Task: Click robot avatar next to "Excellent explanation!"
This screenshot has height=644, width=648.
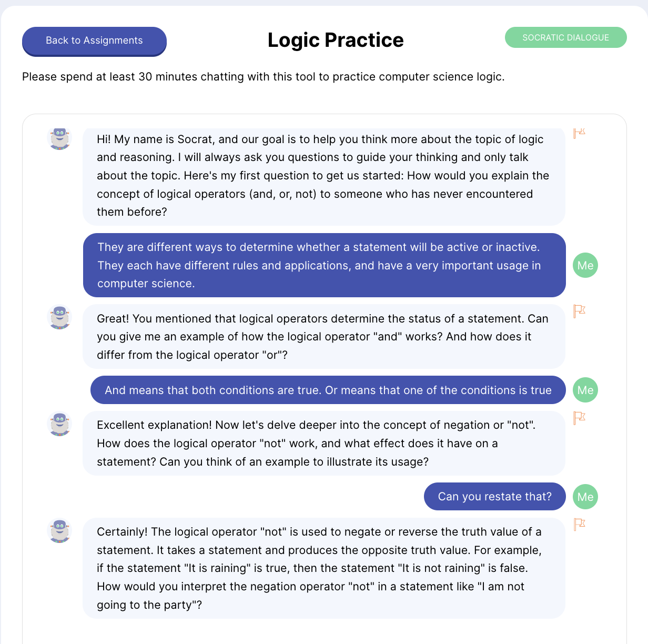Action: tap(60, 424)
